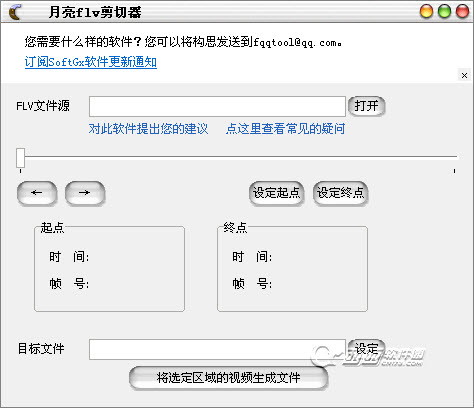Click the moon app icon in title bar

point(15,12)
